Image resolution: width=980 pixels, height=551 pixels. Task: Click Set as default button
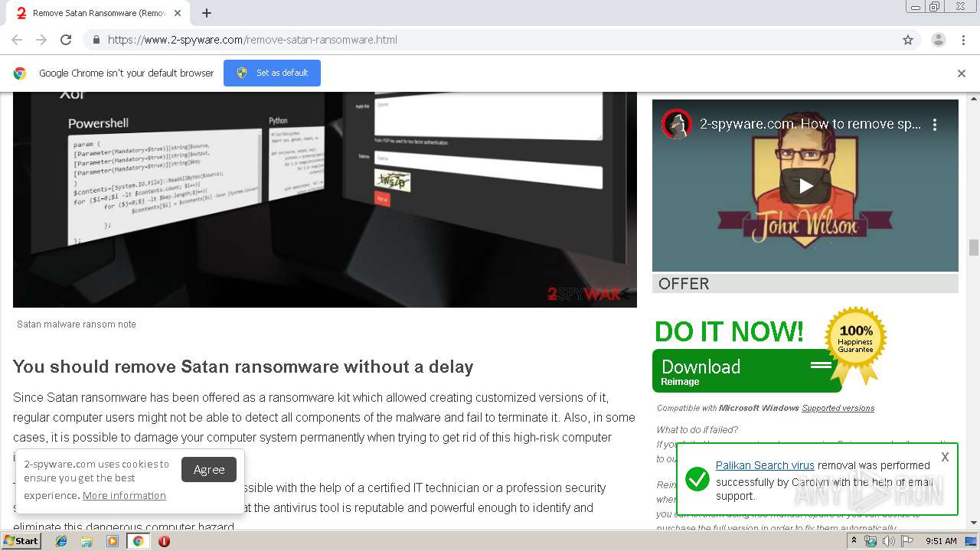(272, 73)
